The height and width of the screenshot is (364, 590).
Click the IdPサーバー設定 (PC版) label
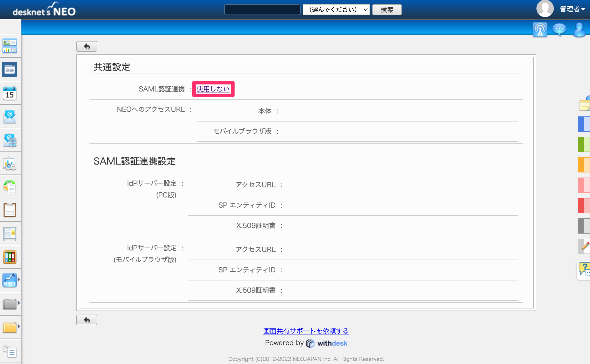[x=152, y=189]
